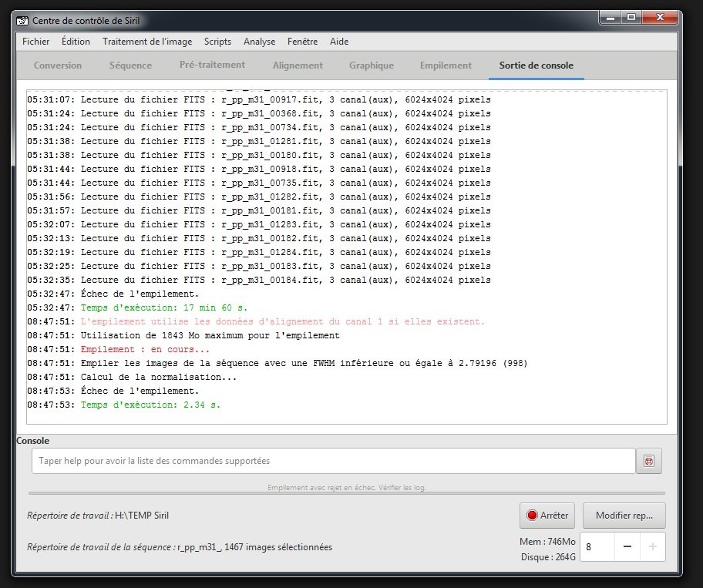Switch to the Séquence tab
Screen dimensions: 703x588
click(130, 66)
